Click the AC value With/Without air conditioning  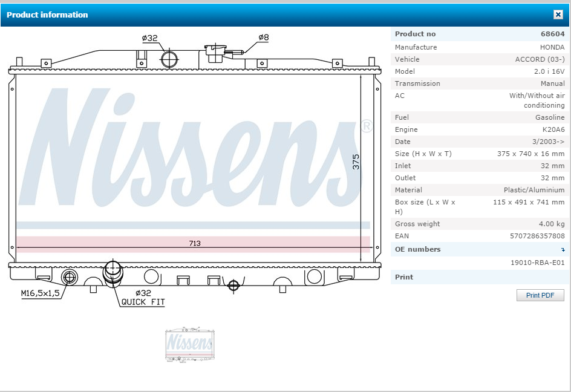[537, 100]
